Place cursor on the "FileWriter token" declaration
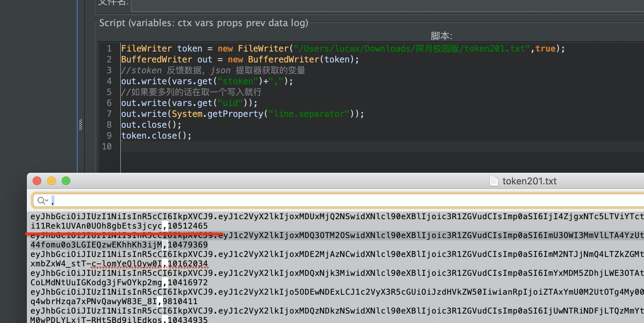 [x=162, y=49]
